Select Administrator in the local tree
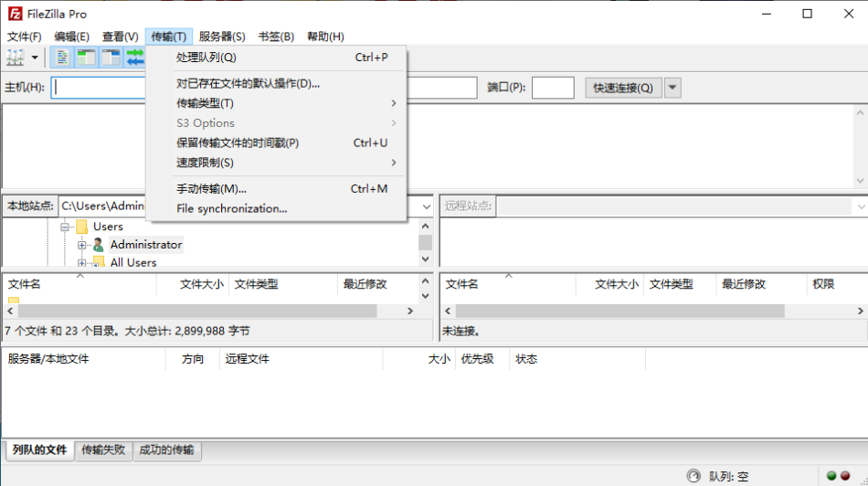 [x=146, y=244]
